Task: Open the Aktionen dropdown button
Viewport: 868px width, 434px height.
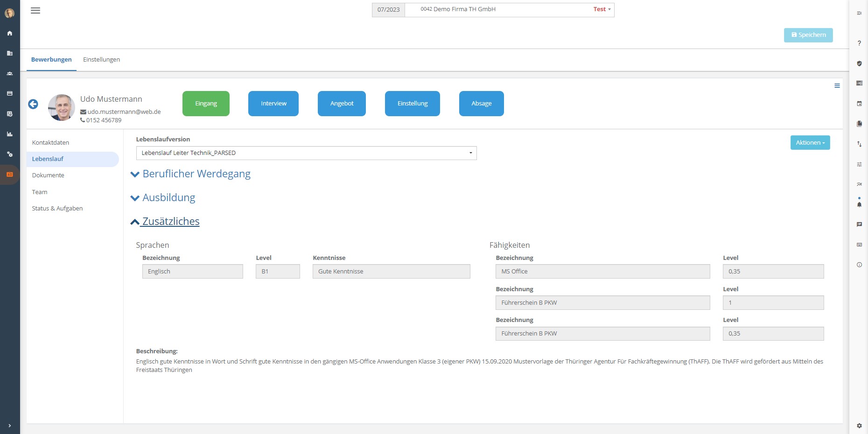Action: click(810, 143)
